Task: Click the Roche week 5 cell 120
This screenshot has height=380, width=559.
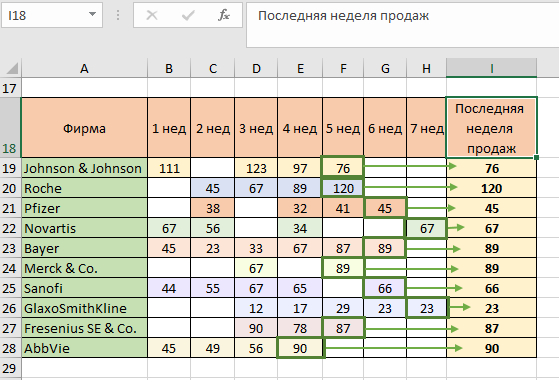Action: point(343,188)
